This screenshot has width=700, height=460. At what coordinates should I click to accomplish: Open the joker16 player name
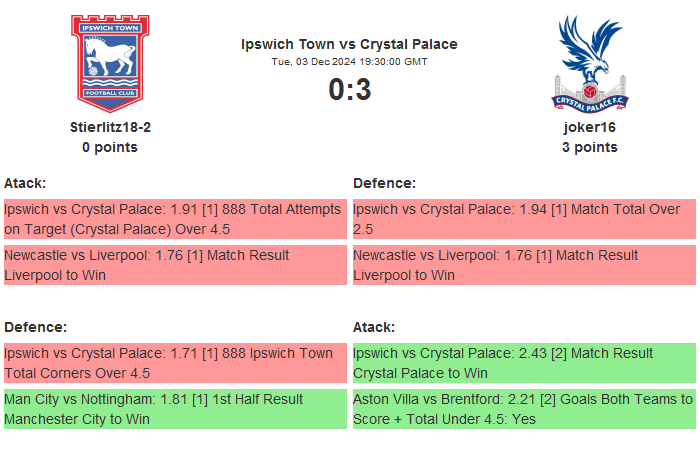(589, 127)
